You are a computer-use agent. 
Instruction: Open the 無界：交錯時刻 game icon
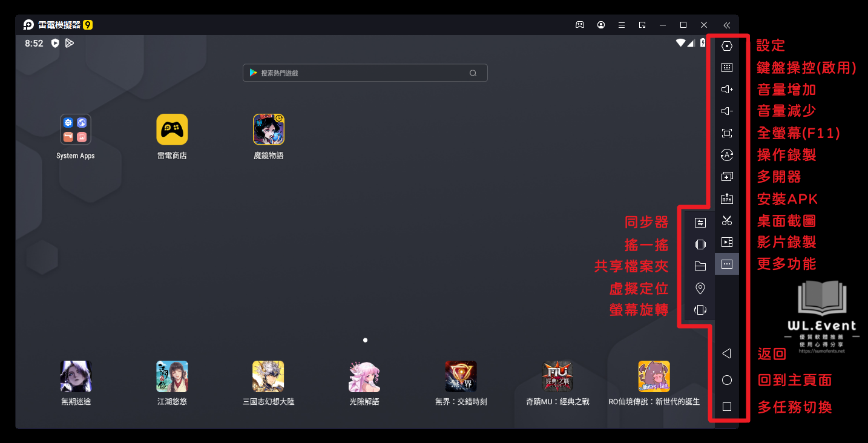[x=461, y=376]
